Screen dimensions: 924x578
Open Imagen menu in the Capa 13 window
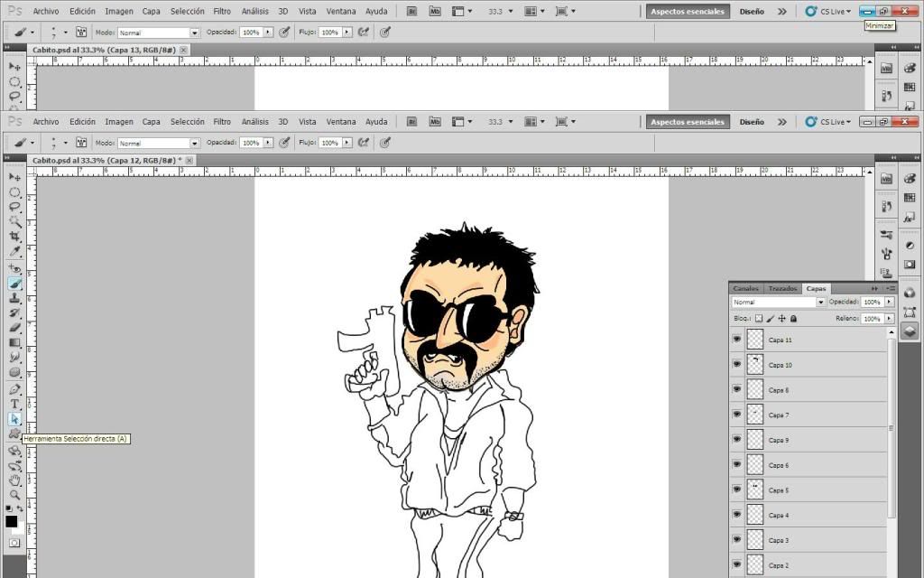(118, 11)
